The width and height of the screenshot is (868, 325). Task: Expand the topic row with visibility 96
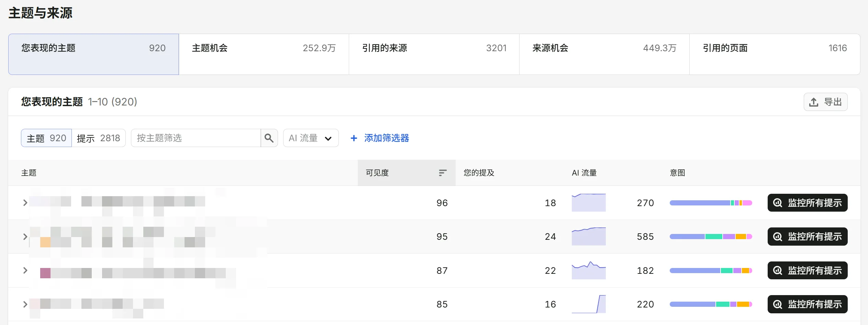[25, 203]
